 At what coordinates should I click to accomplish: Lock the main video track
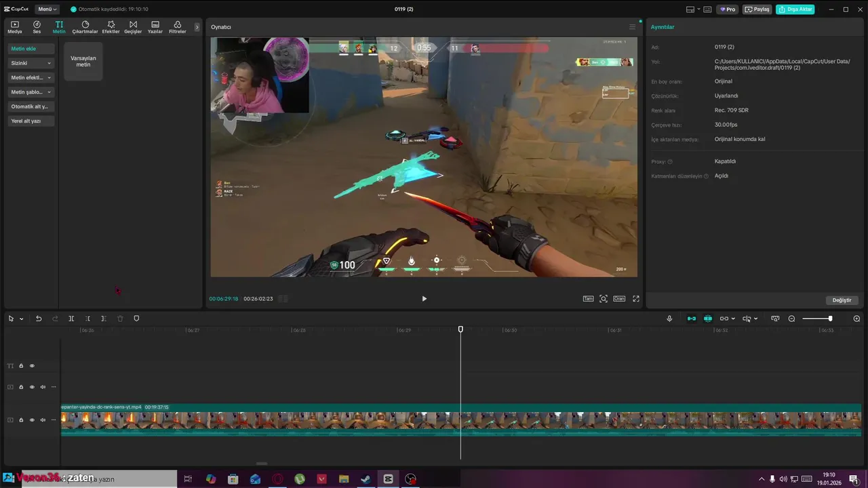[21, 420]
